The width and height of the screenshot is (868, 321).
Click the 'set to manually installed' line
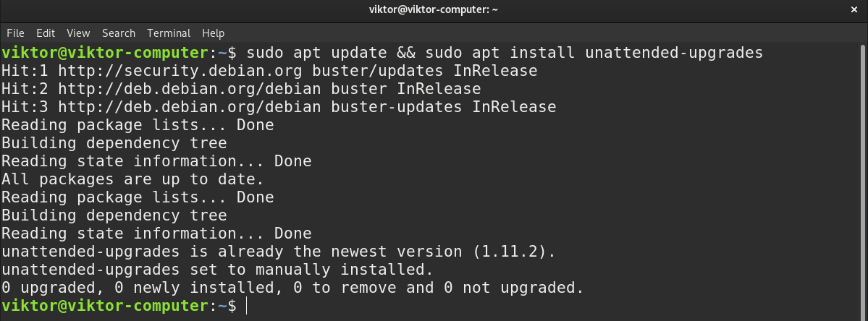(x=217, y=270)
